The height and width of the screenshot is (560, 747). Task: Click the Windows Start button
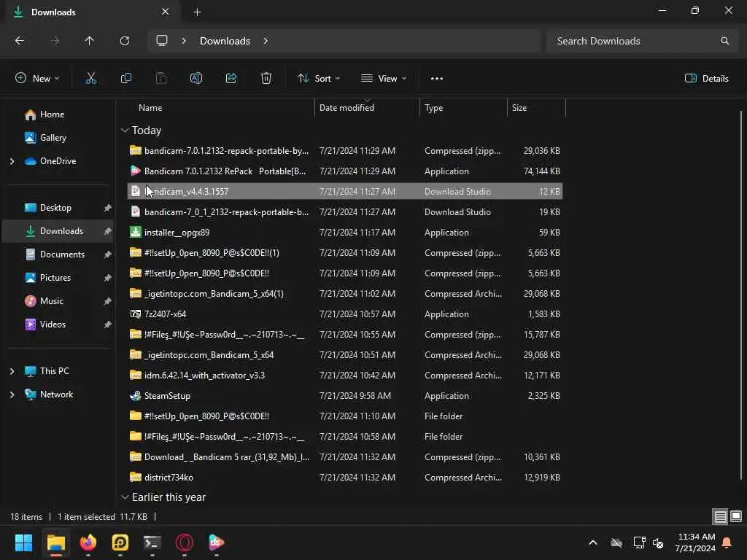point(23,542)
